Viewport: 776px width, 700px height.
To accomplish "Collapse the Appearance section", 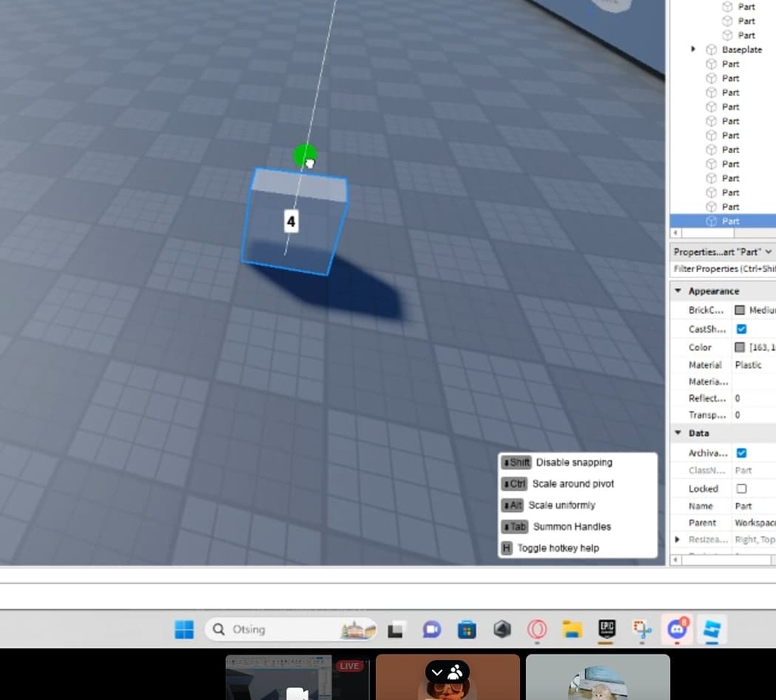I will coord(678,290).
